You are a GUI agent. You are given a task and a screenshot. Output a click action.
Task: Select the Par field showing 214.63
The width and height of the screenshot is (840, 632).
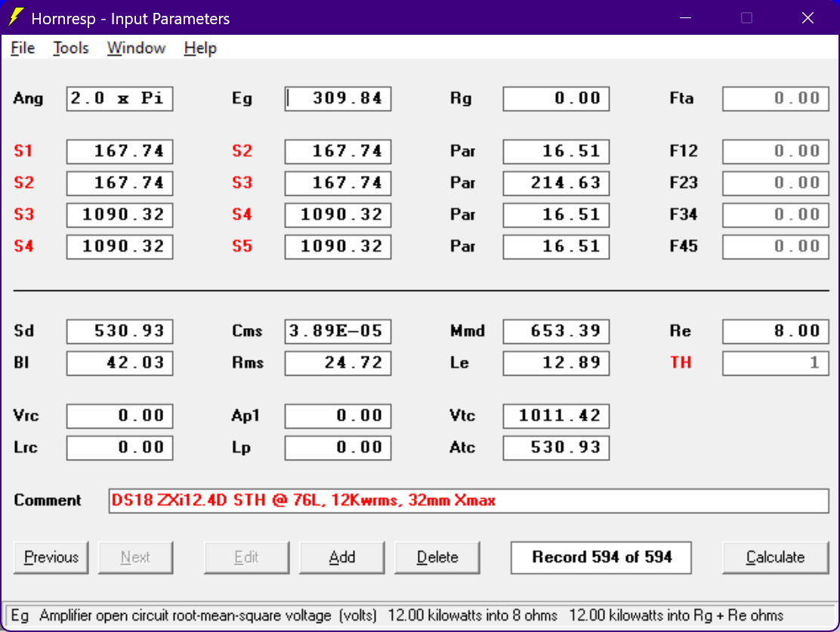point(556,183)
